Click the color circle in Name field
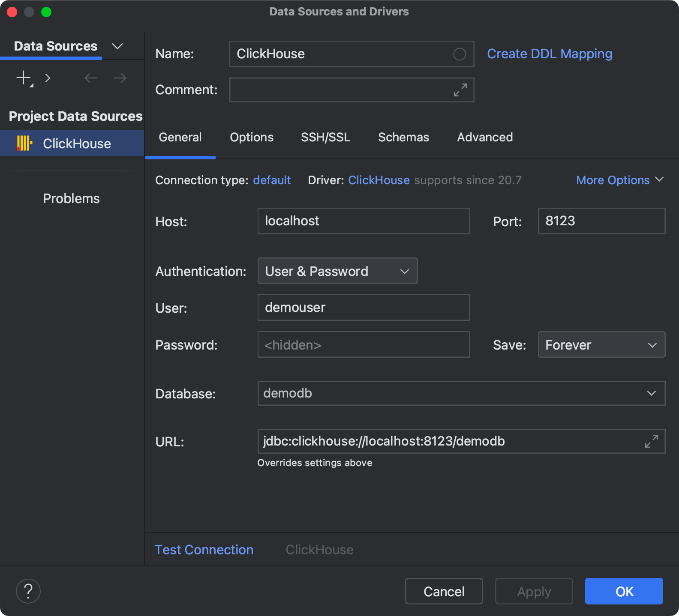This screenshot has width=679, height=616. click(460, 54)
